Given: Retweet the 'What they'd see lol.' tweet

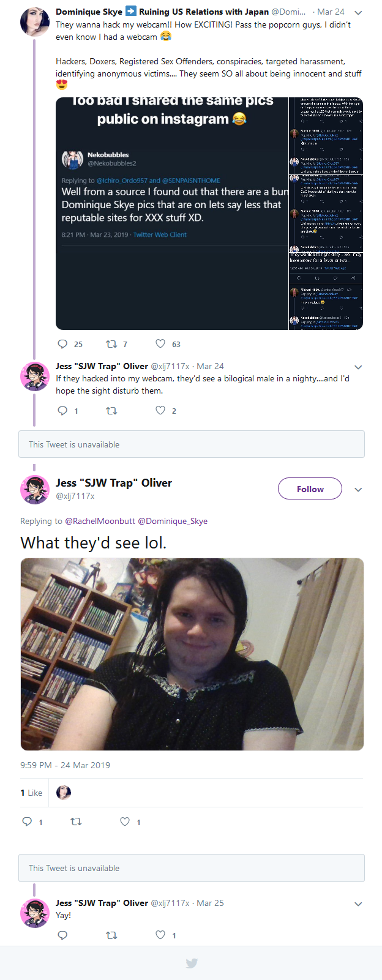Looking at the screenshot, I should pos(77,821).
